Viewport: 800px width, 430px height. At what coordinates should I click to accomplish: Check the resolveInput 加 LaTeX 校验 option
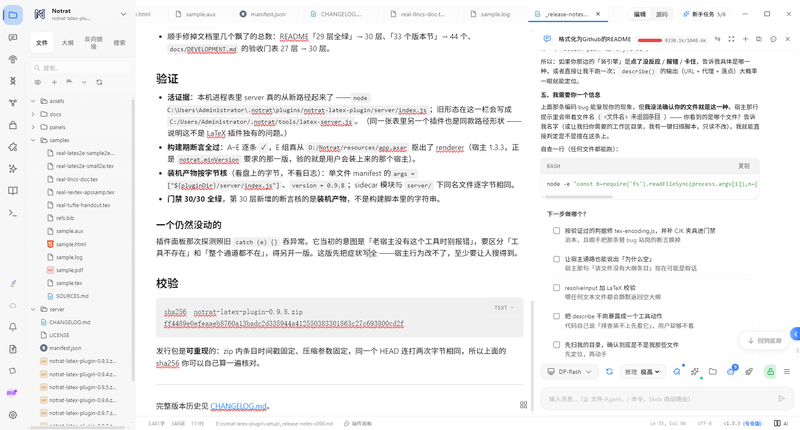coord(557,288)
